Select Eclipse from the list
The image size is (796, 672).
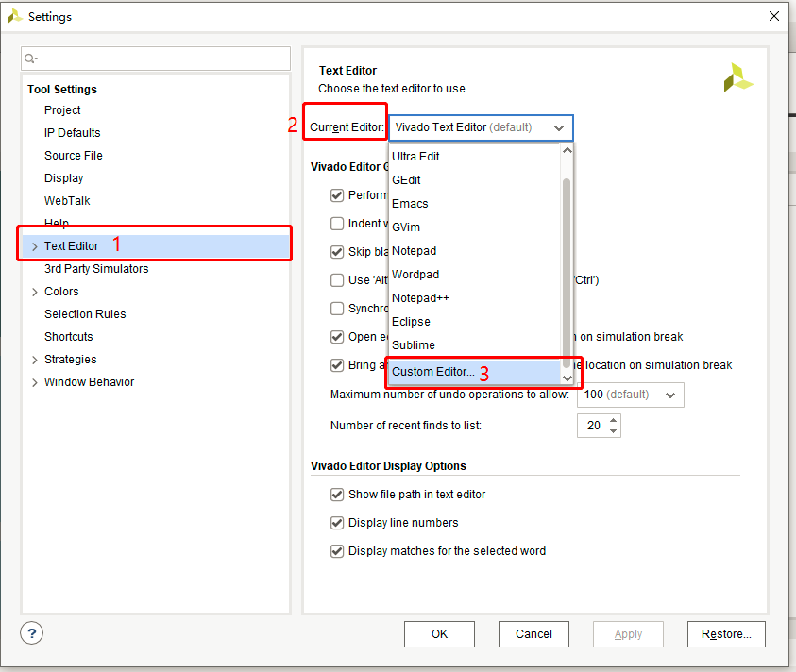475,322
